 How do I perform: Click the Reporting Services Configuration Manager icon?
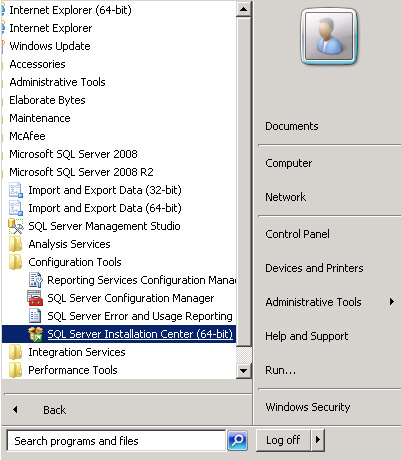[x=35, y=280]
